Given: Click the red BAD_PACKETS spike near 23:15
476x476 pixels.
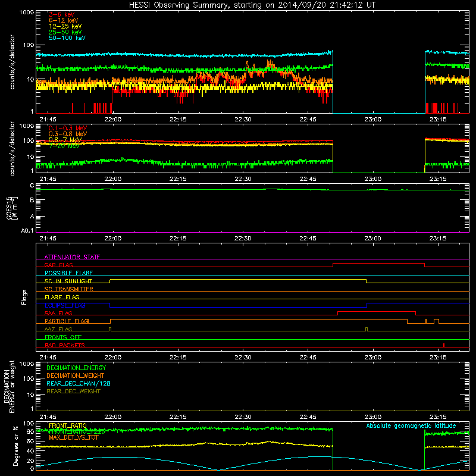Looking at the screenshot, I should [444, 345].
